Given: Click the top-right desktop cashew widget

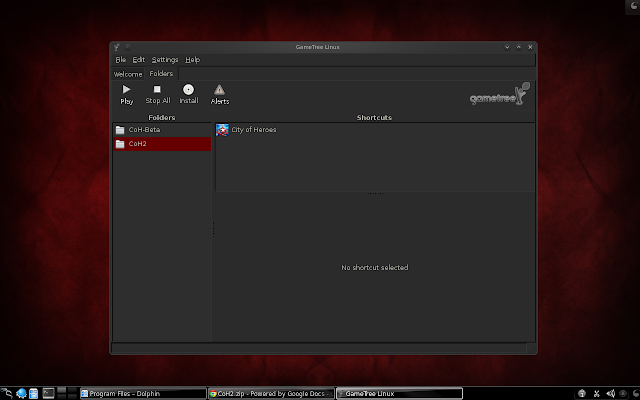Looking at the screenshot, I should click(633, 6).
